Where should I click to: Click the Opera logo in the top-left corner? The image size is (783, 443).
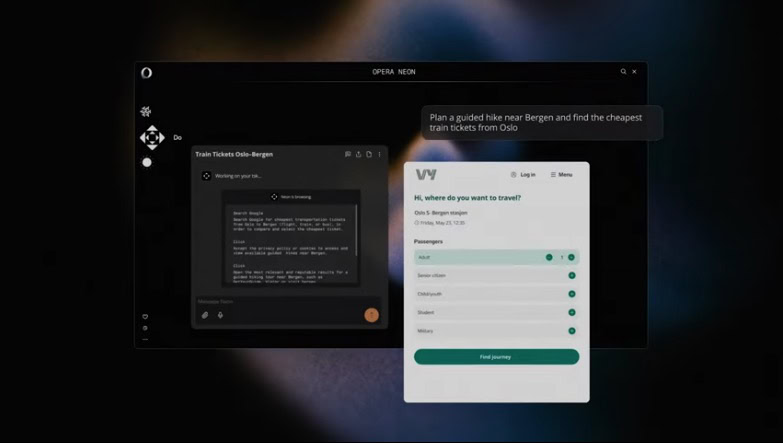click(x=146, y=73)
